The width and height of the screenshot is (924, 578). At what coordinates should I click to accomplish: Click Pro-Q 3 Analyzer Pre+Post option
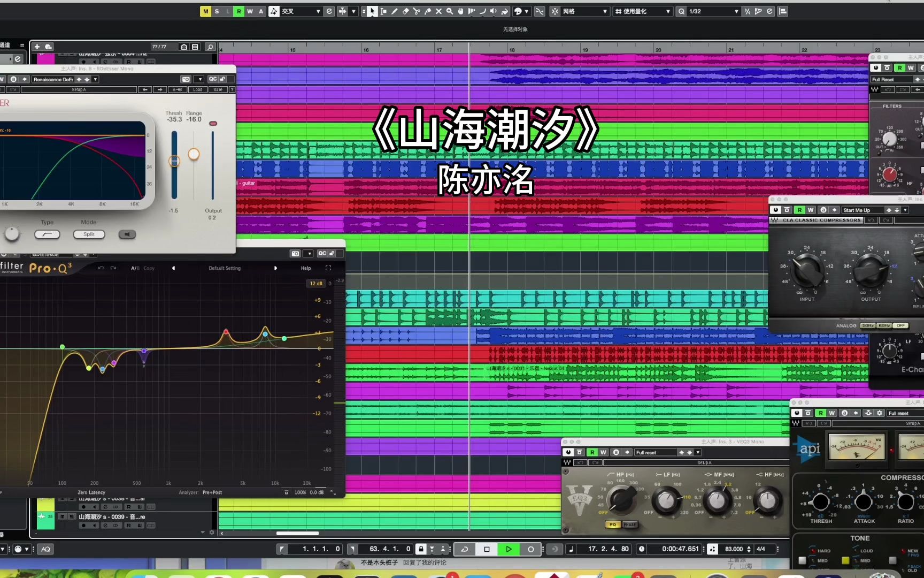212,492
